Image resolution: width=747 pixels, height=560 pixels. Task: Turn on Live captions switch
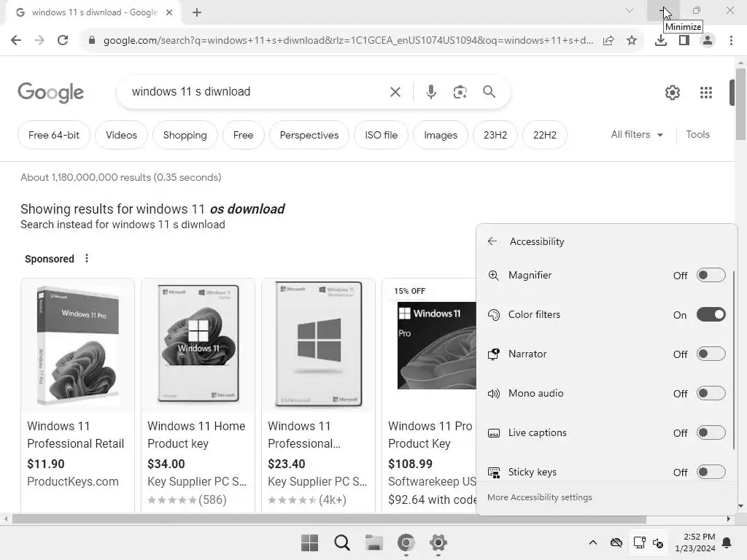[x=711, y=432]
